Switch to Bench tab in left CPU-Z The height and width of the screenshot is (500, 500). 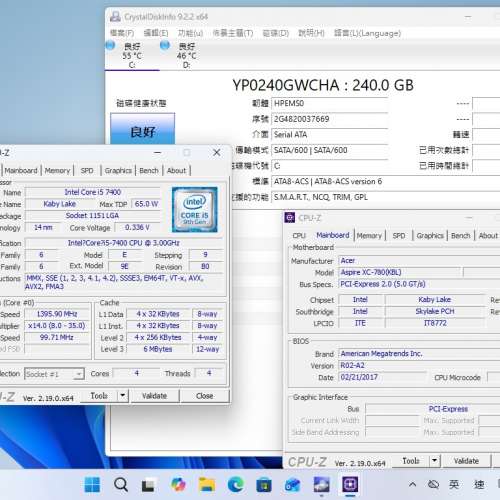(149, 170)
